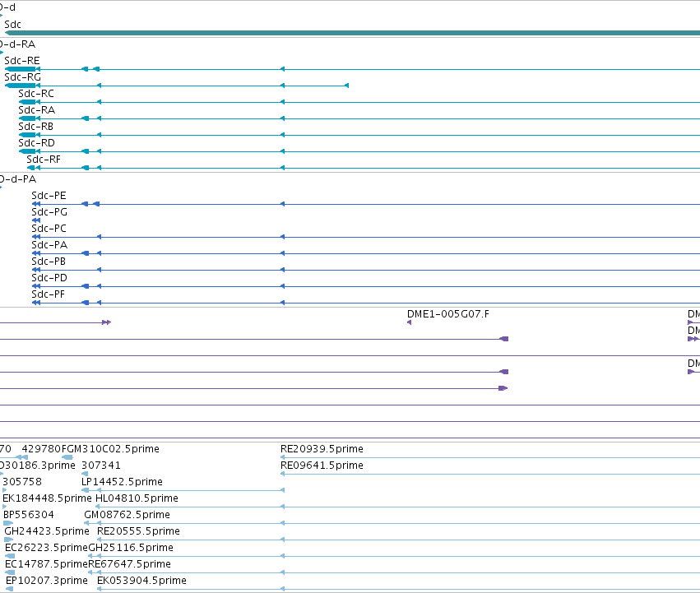The height and width of the screenshot is (593, 700).
Task: Select transcript Sdc-RD label
Action: point(37,143)
